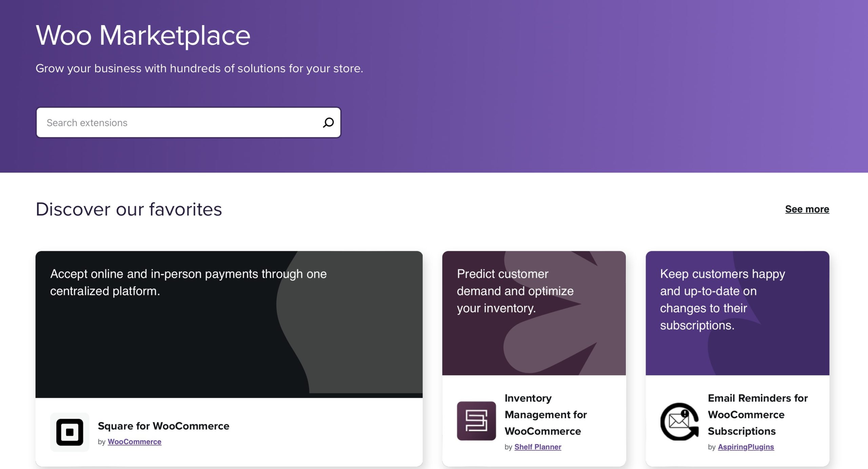Click the Square for WooCommerce logo icon

[x=70, y=432]
